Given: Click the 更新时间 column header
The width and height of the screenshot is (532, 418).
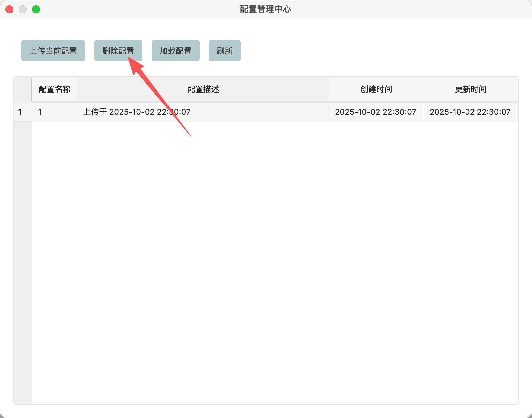Looking at the screenshot, I should (x=470, y=89).
